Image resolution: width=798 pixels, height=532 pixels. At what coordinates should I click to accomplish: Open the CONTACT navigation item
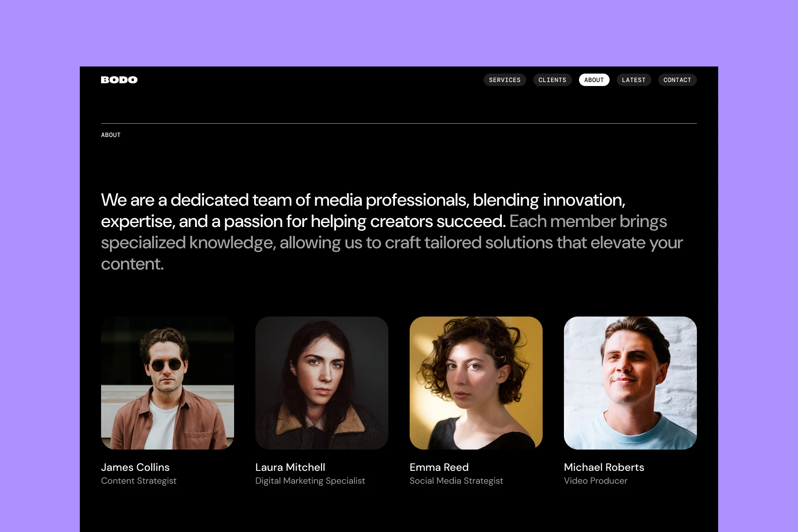(677, 80)
